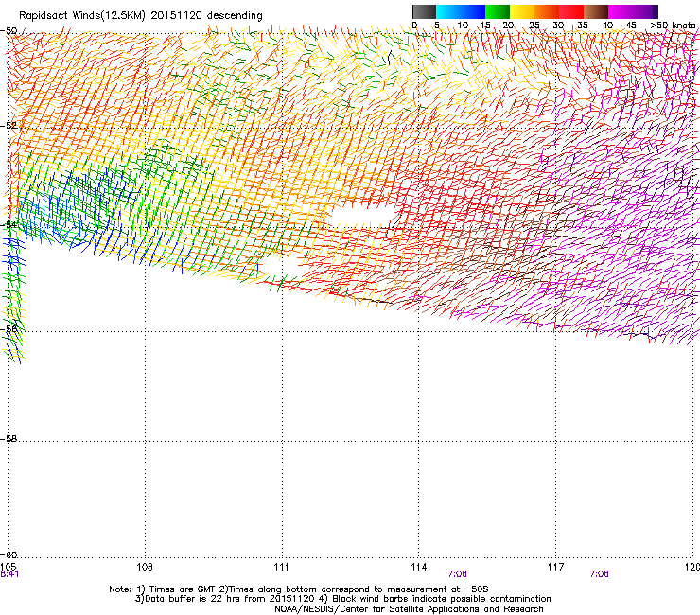Click the legend scale label '30'
This screenshot has width=700, height=615.
(558, 26)
